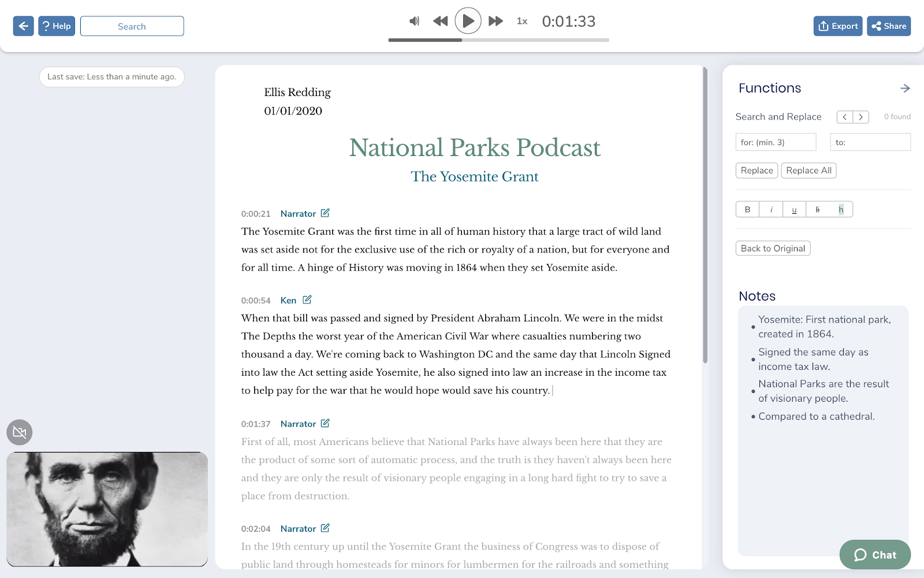Viewport: 924px width, 578px height.
Task: Click the 'for: (min. 3)' search field
Action: click(x=776, y=142)
